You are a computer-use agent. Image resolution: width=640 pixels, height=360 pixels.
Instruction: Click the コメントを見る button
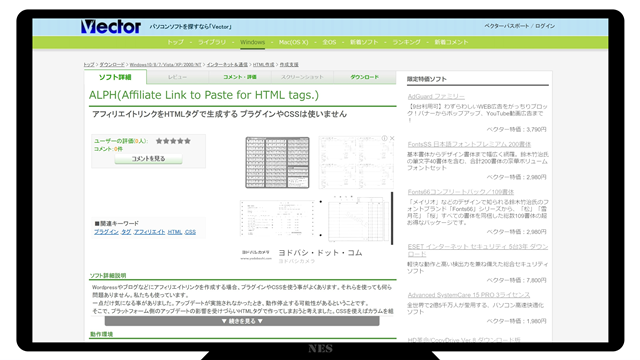tap(148, 159)
